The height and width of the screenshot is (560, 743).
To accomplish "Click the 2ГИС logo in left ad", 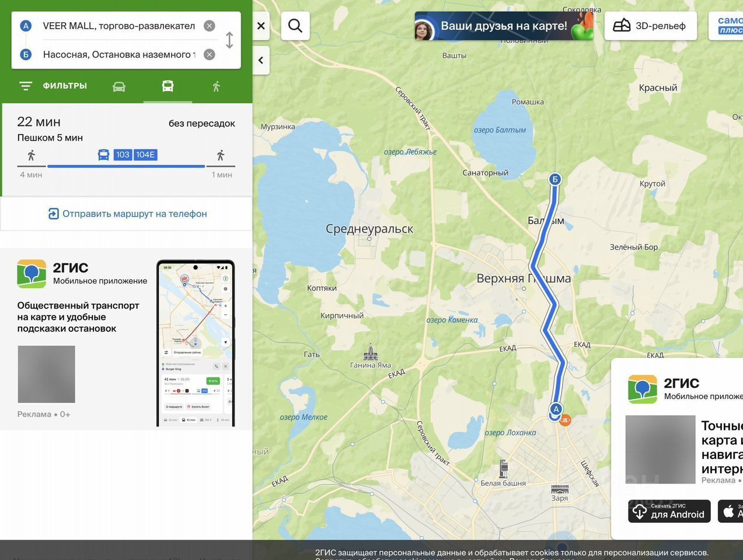I will 32,274.
